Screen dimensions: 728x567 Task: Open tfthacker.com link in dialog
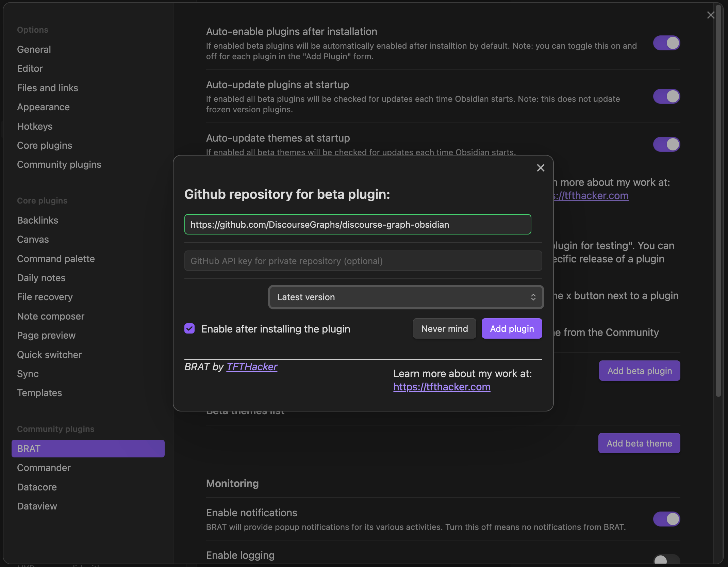[x=442, y=387]
